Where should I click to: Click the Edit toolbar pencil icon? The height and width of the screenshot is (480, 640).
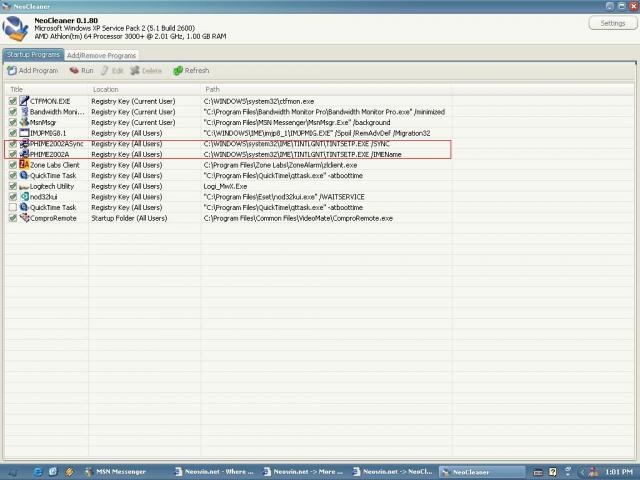[x=104, y=71]
